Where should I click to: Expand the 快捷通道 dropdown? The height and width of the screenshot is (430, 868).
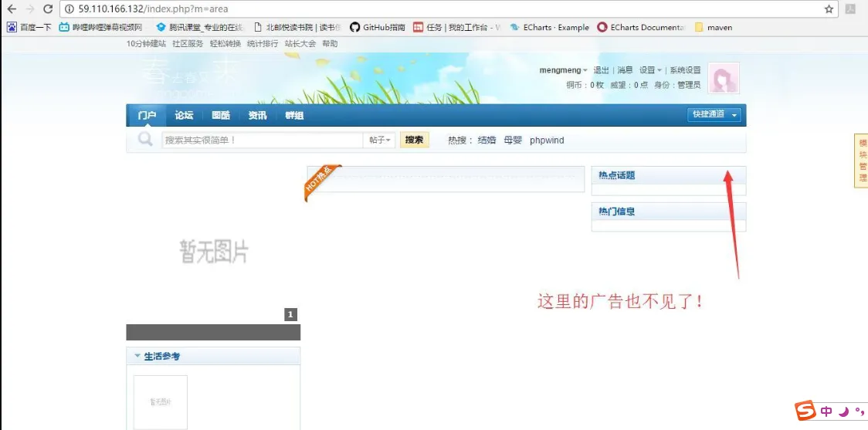[x=714, y=114]
